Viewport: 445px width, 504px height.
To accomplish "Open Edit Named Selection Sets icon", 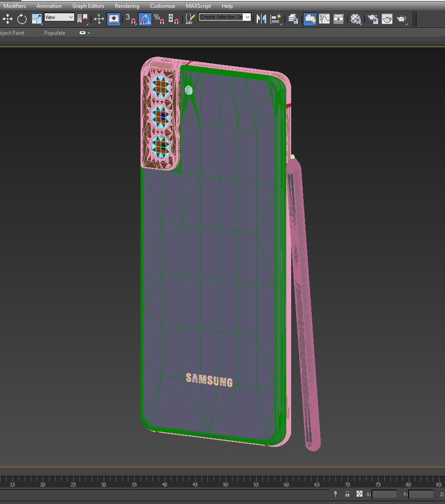I will [x=190, y=19].
